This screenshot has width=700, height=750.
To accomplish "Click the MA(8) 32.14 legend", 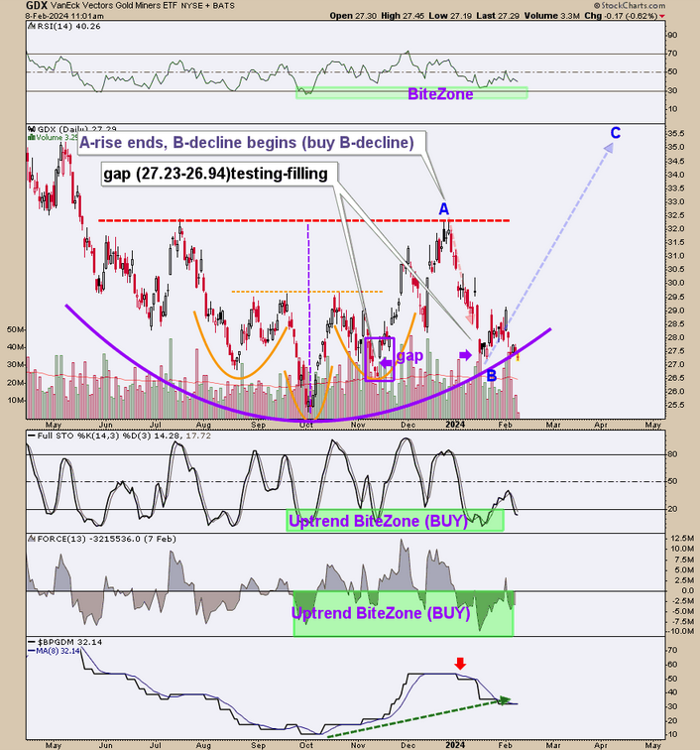I will tap(55, 651).
